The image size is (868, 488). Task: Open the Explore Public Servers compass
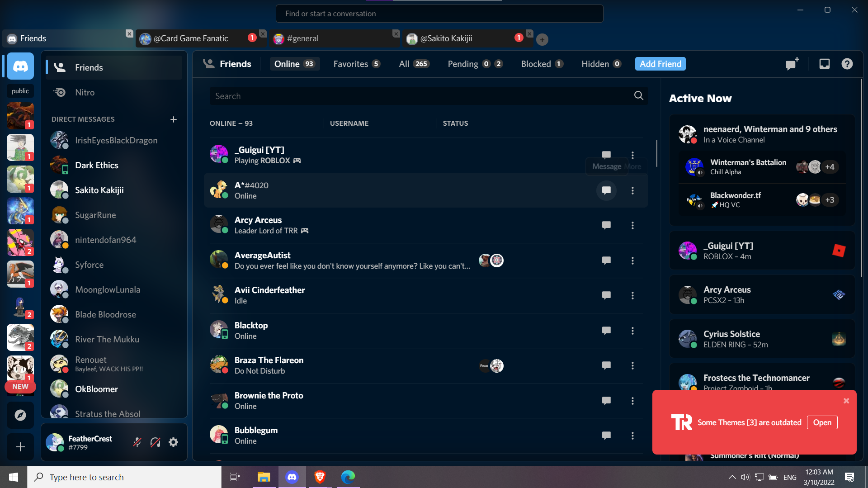[x=20, y=415]
